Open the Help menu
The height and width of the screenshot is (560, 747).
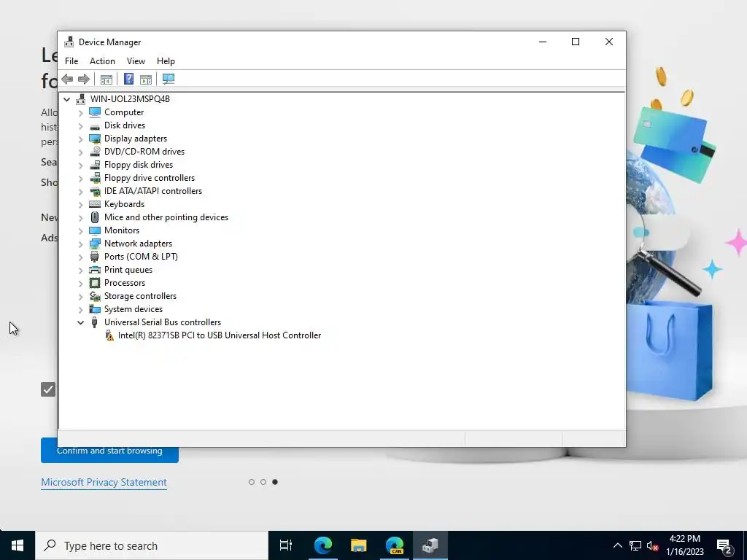click(x=166, y=61)
